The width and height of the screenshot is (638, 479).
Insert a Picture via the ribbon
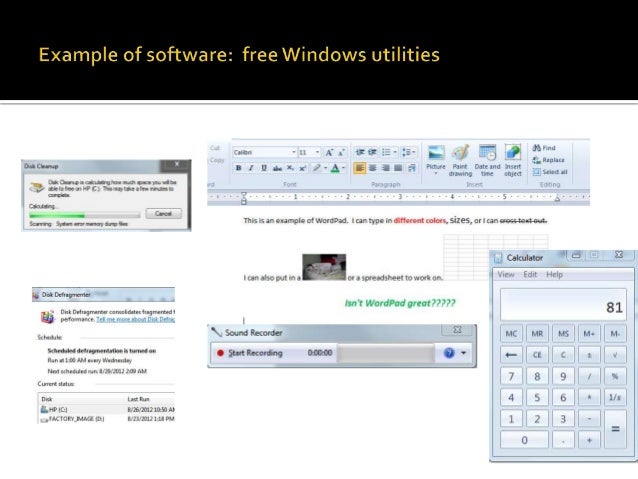(x=436, y=157)
